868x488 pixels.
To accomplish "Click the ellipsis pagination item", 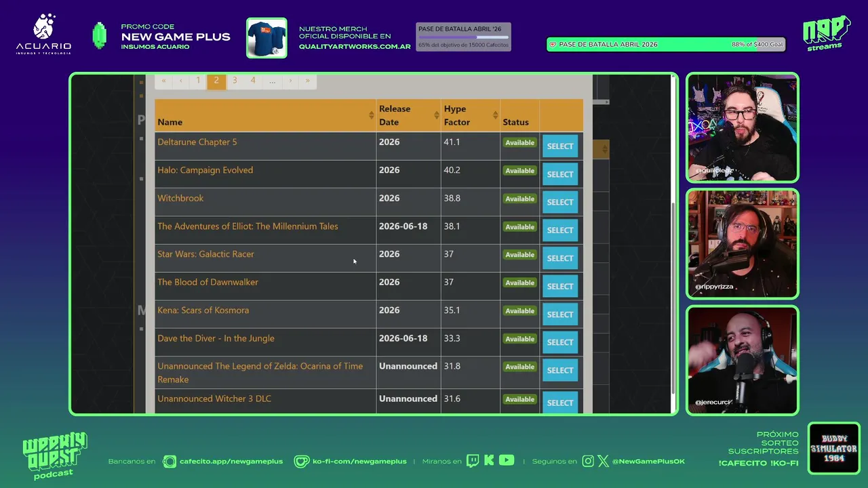I will tap(272, 81).
